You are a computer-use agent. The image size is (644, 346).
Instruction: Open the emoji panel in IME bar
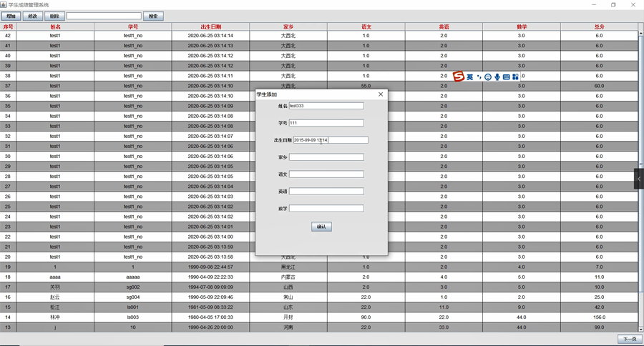point(488,76)
